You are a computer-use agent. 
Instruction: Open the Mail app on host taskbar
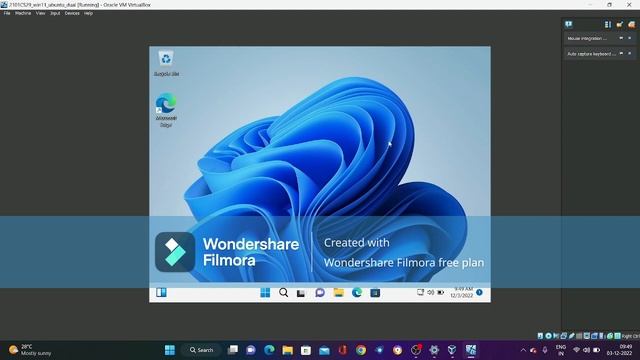point(324,350)
